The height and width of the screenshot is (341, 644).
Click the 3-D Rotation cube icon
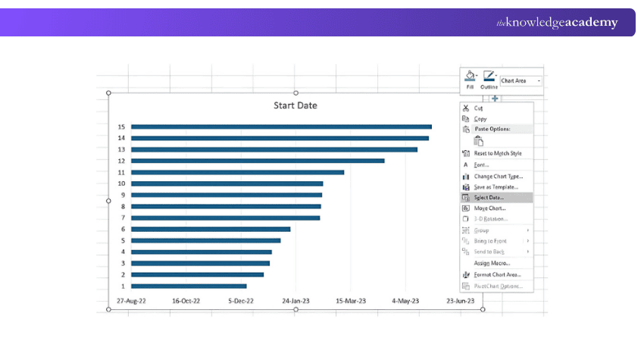point(466,219)
